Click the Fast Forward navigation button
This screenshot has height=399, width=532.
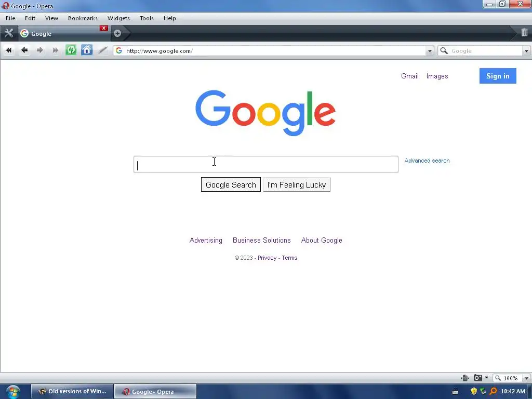pyautogui.click(x=55, y=50)
